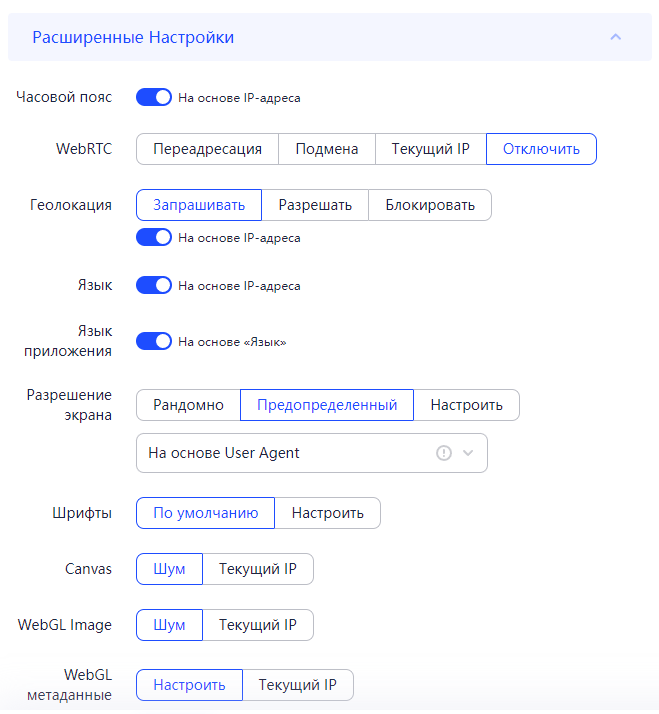Select Текущий IP for Canvas
This screenshot has height=714, width=659.
click(x=258, y=569)
